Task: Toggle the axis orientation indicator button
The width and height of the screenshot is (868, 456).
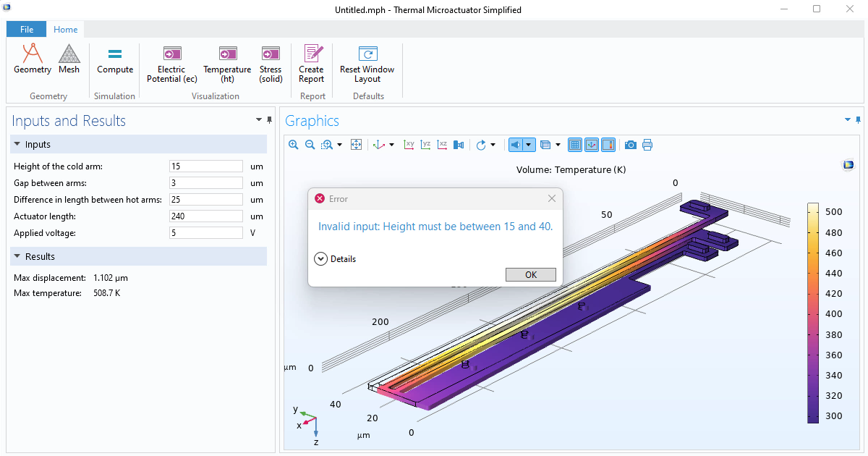Action: click(592, 145)
